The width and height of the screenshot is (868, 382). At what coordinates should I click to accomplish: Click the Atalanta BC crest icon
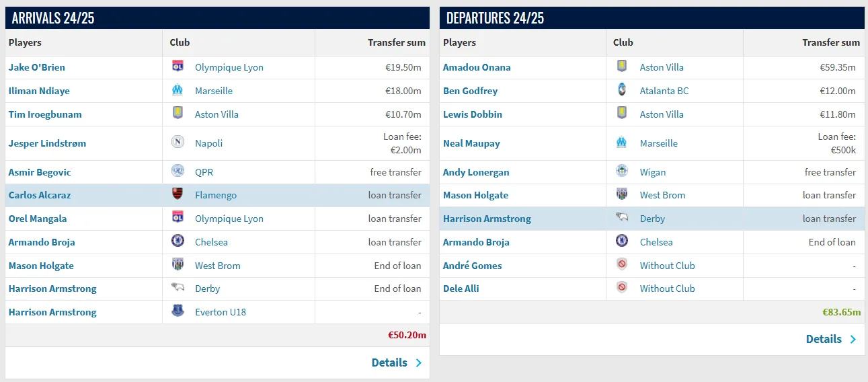click(x=622, y=90)
